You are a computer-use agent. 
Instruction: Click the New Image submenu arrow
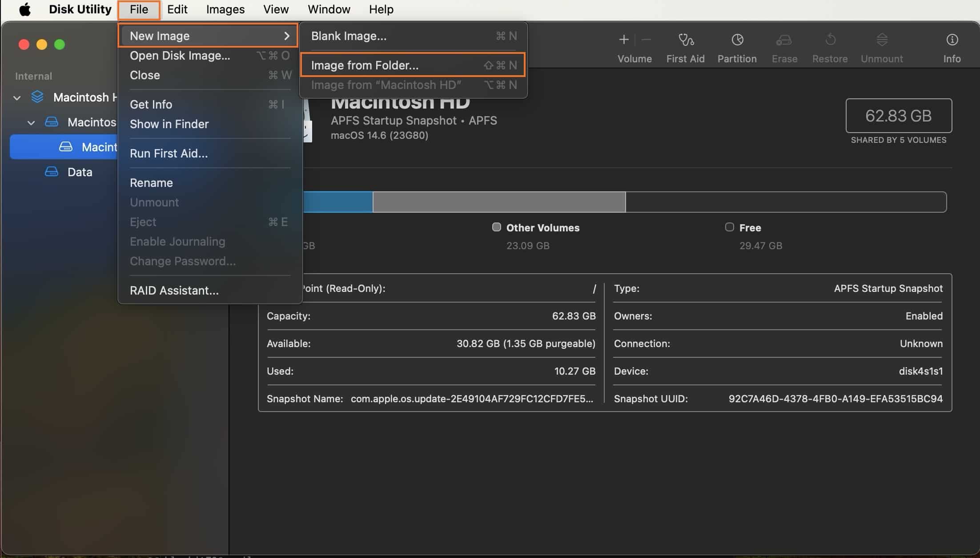287,36
